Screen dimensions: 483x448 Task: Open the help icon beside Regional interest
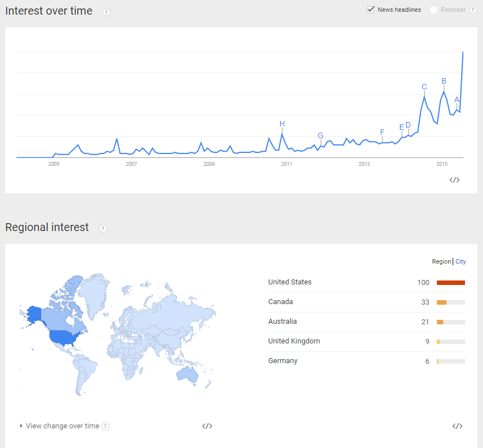point(103,228)
